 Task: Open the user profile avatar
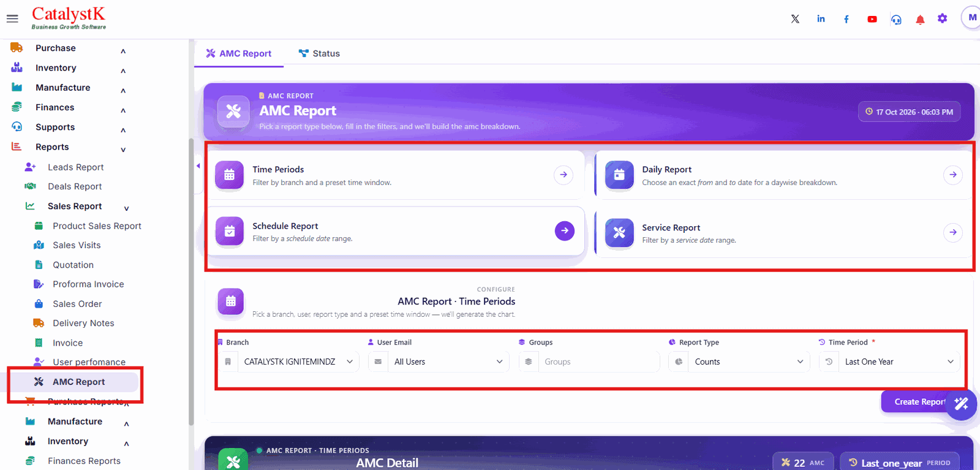(x=971, y=18)
